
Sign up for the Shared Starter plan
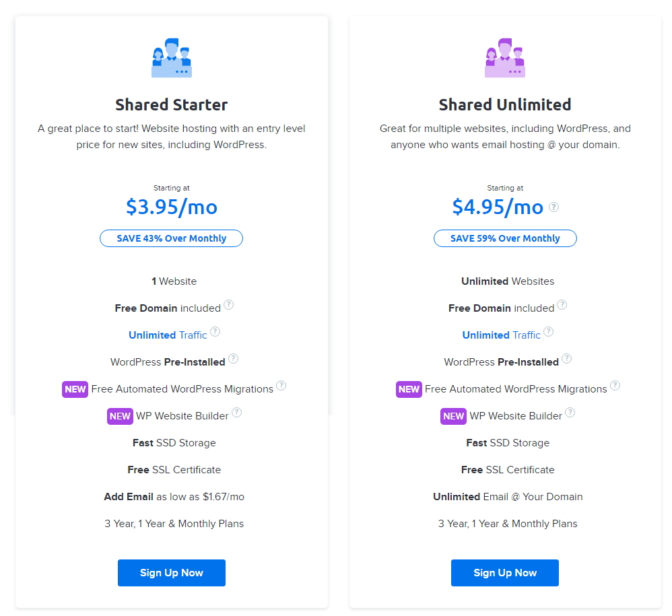(x=172, y=573)
